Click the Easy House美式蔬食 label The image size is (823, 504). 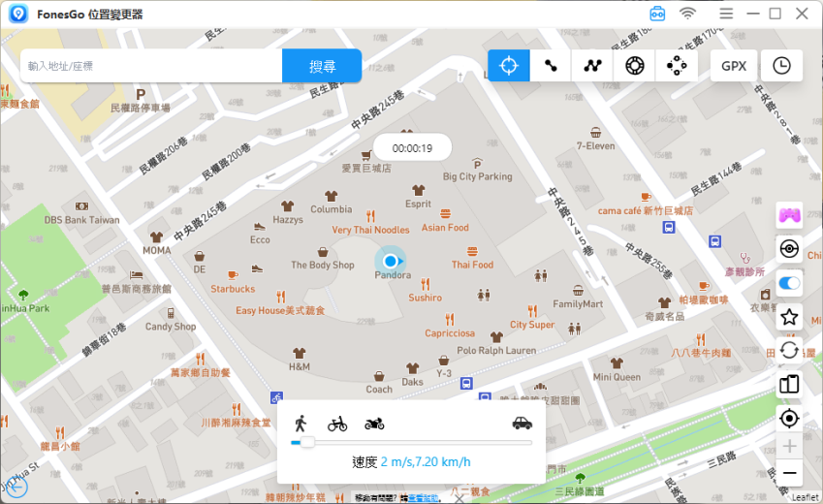click(280, 311)
